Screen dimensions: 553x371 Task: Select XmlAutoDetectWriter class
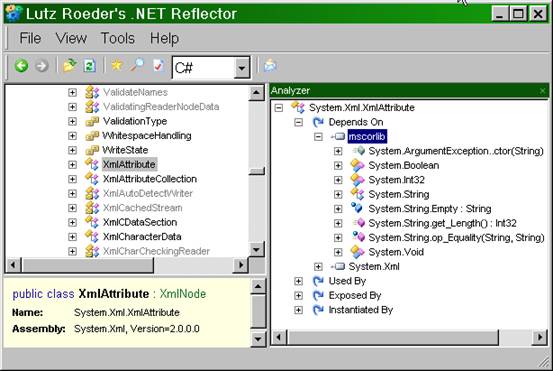pyautogui.click(x=148, y=194)
